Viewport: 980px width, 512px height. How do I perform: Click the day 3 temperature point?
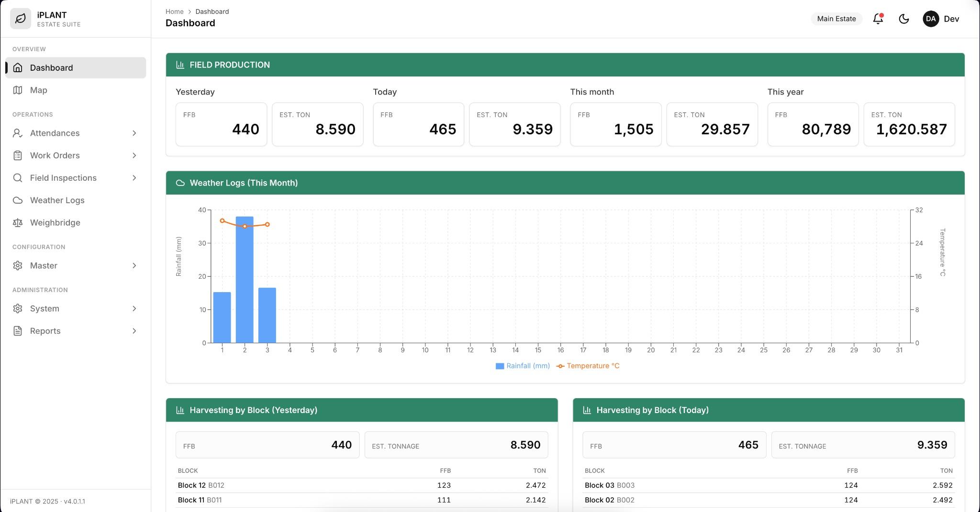click(267, 224)
